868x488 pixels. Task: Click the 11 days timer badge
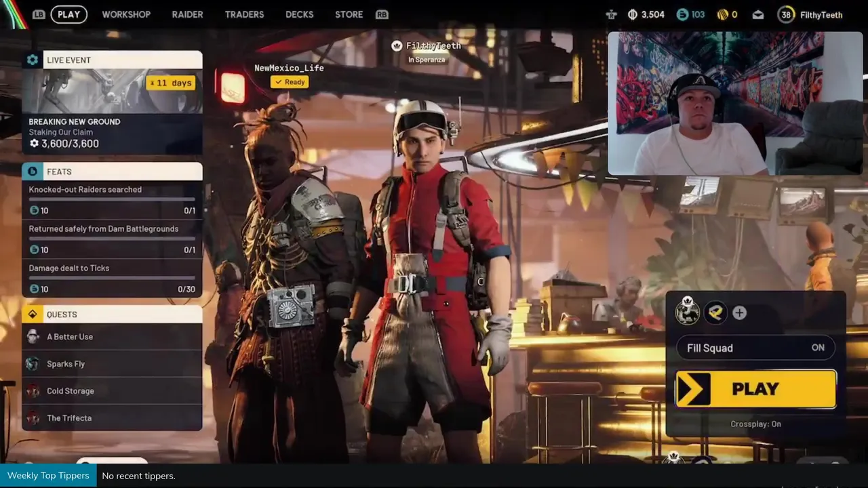tap(171, 83)
